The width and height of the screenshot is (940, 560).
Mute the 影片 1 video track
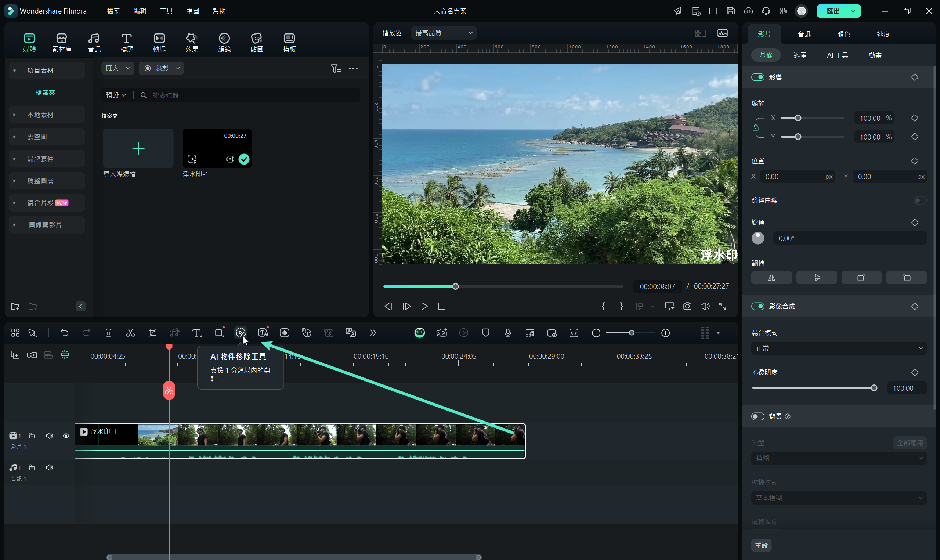pos(50,436)
